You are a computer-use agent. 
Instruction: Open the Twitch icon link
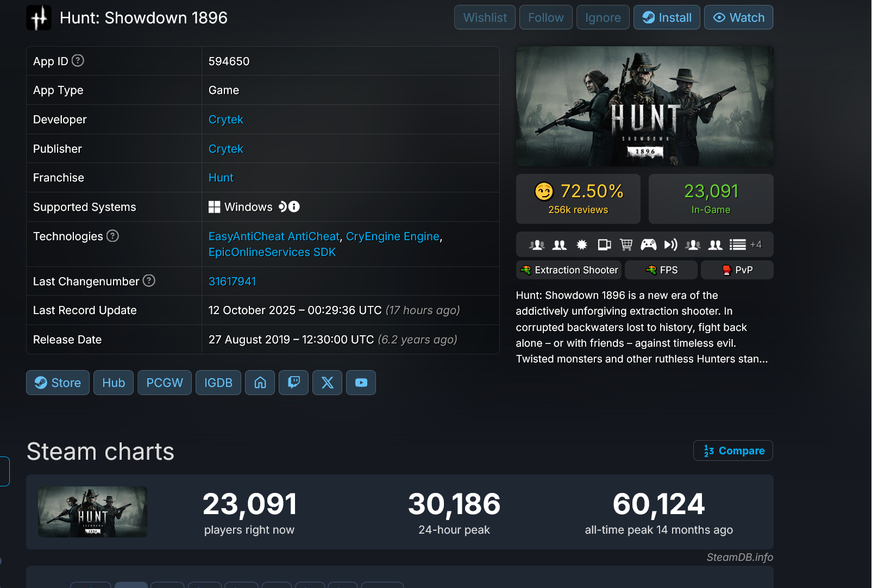tap(294, 383)
